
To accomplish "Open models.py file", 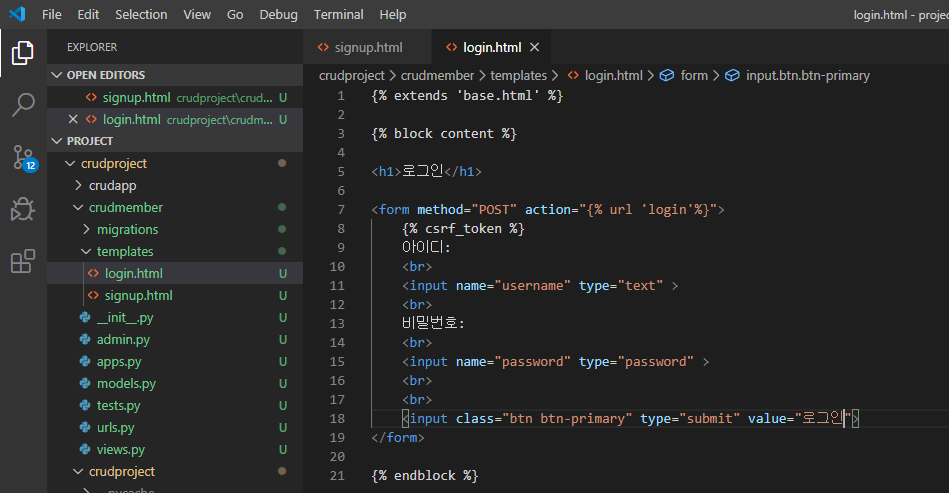I will (x=175, y=384).
